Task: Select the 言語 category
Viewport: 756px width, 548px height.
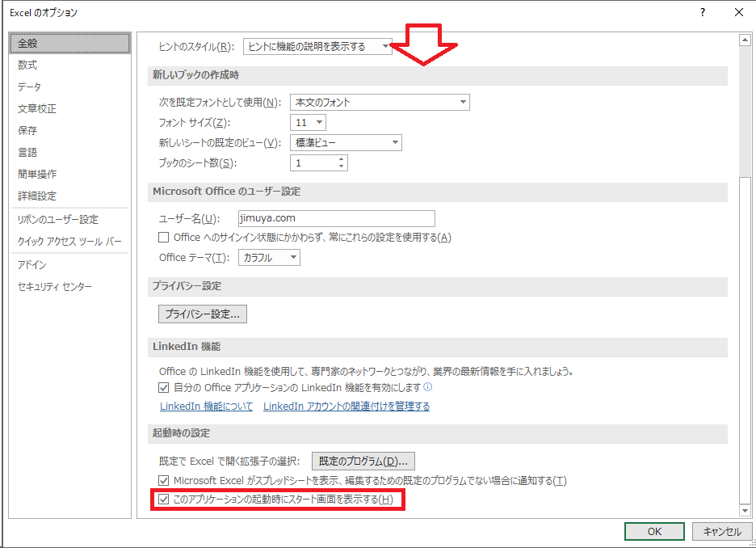Action: point(70,153)
